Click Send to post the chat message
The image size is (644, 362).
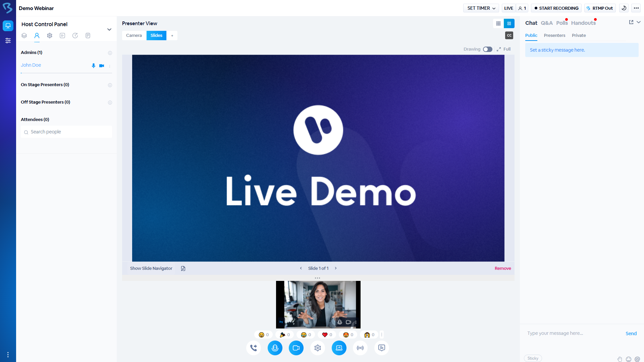[631, 334]
